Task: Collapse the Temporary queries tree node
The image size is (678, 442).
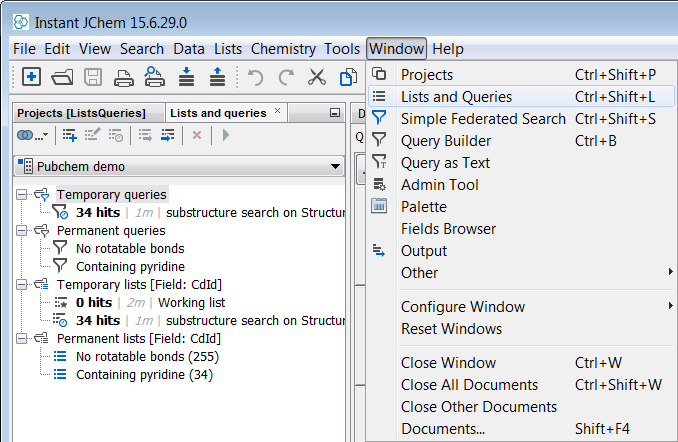Action: pos(23,195)
